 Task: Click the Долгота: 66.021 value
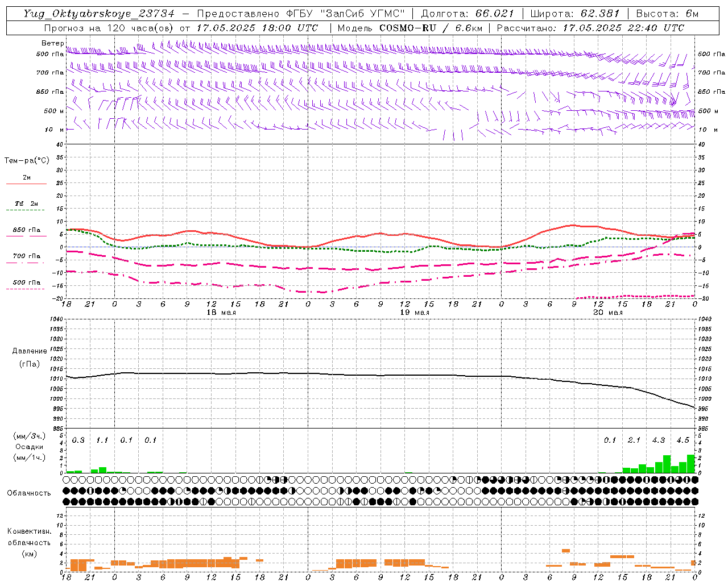(x=468, y=14)
